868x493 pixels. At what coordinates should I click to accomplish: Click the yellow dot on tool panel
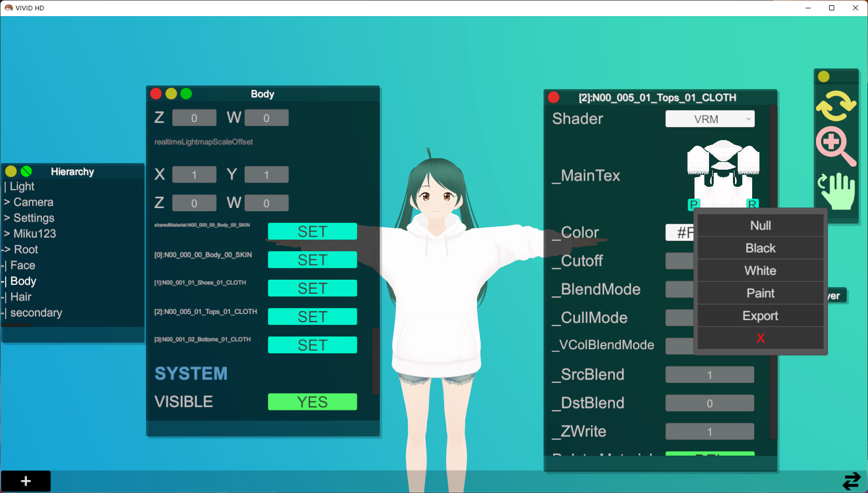point(824,77)
